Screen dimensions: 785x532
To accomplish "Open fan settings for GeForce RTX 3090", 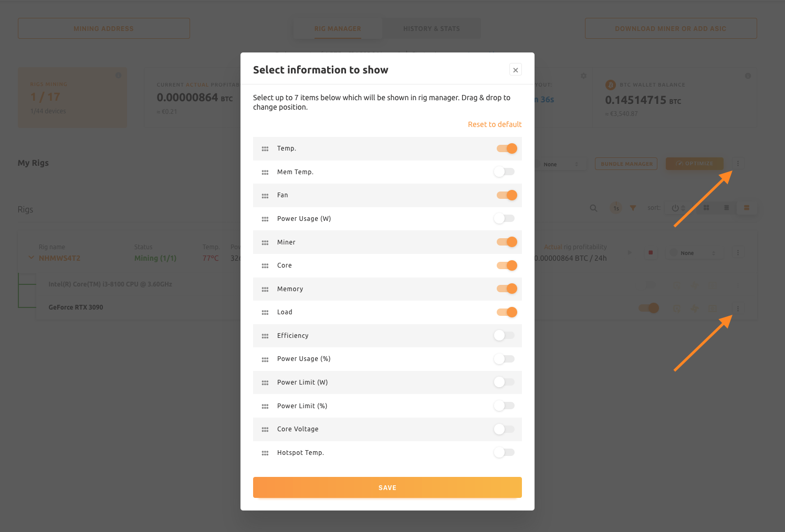I will point(695,308).
